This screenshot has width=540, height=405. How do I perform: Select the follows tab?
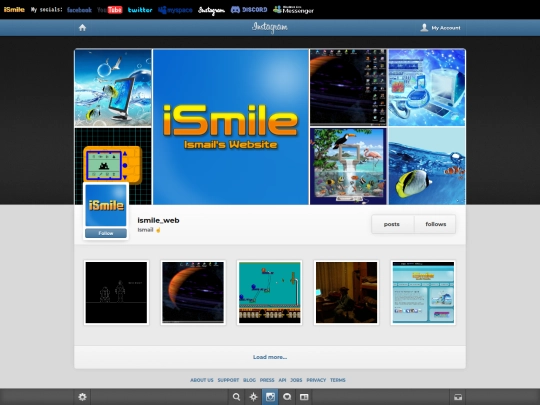436,224
